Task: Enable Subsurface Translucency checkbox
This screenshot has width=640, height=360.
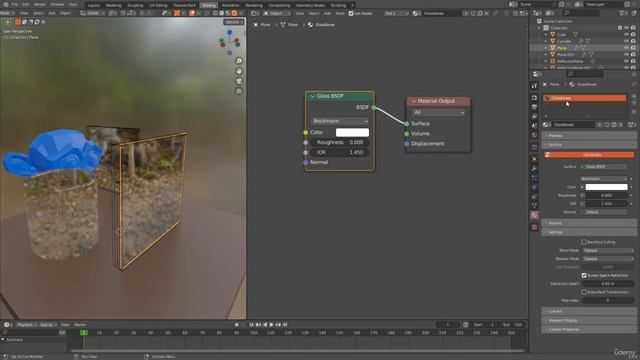Action: coord(584,292)
